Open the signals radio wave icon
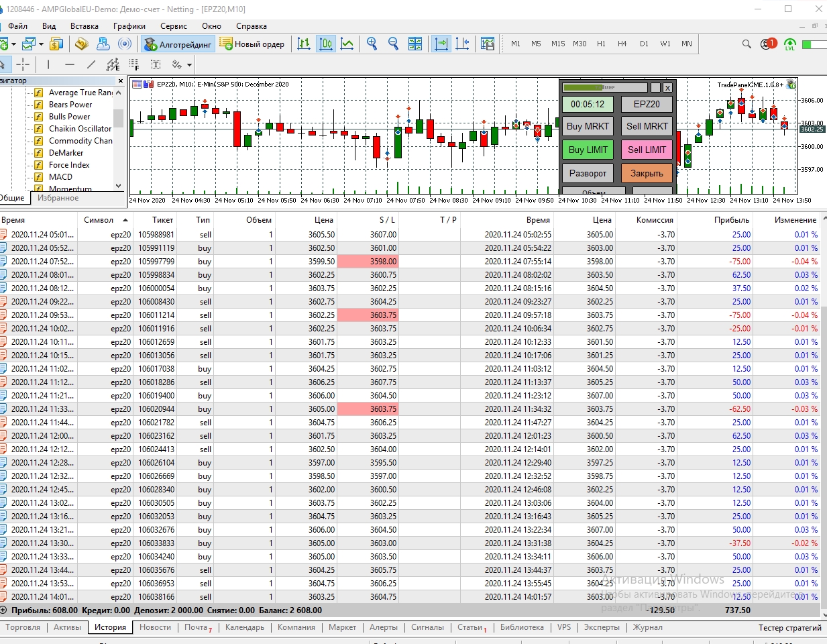827x644 pixels. [125, 44]
